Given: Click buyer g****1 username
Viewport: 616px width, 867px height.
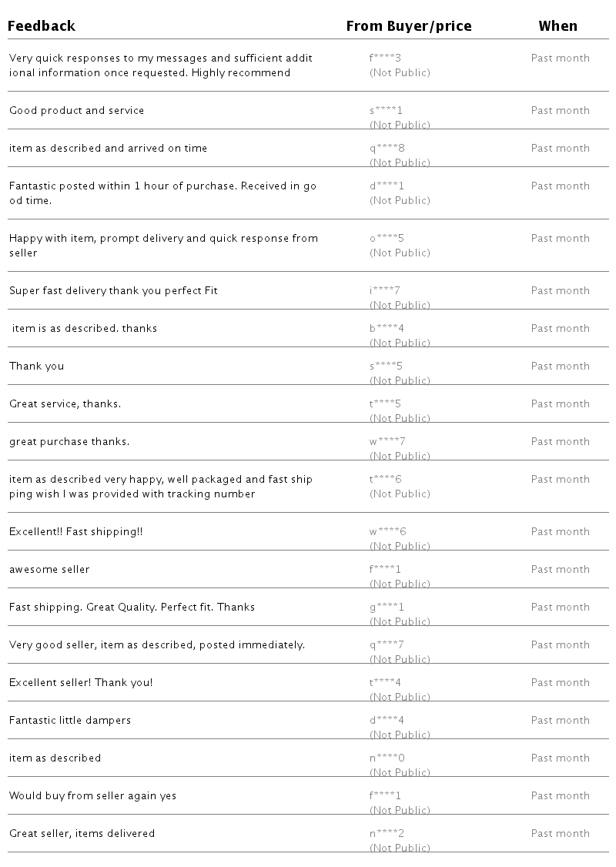Looking at the screenshot, I should (x=387, y=607).
